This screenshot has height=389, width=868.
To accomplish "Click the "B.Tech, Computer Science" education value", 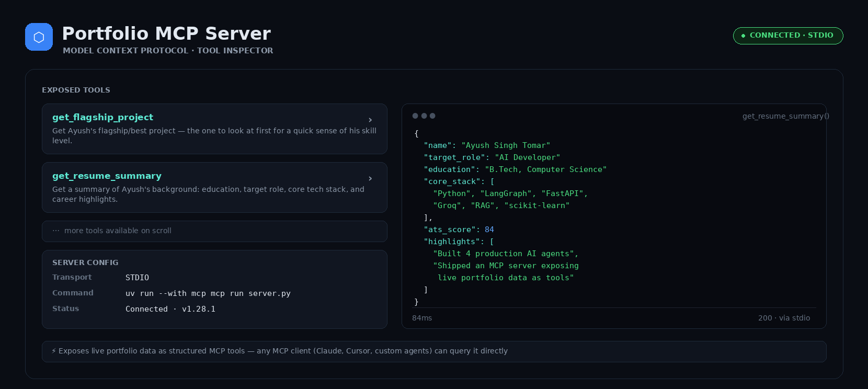I will [546, 169].
